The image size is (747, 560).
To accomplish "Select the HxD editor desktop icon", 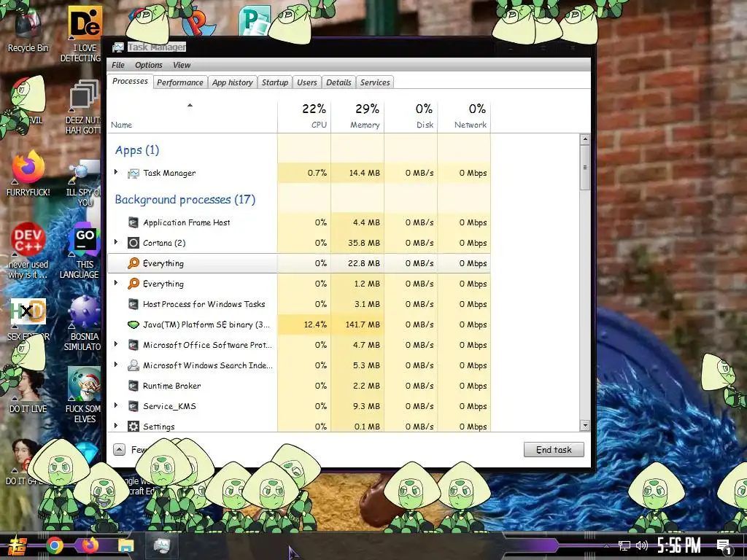I will [28, 319].
